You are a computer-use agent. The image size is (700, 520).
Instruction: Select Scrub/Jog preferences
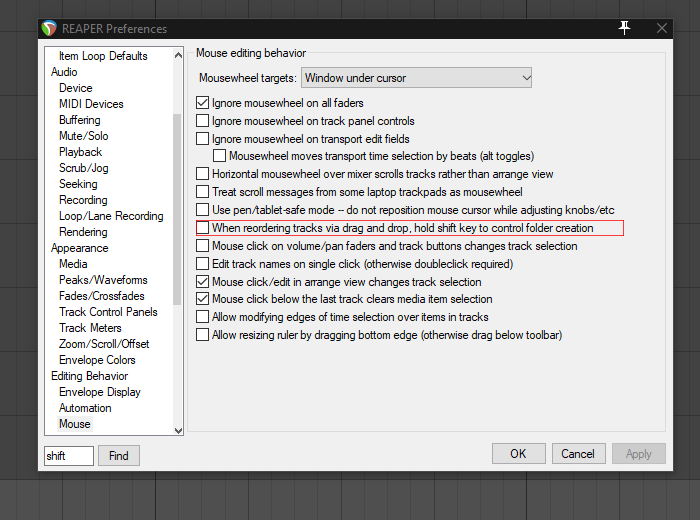(x=83, y=168)
